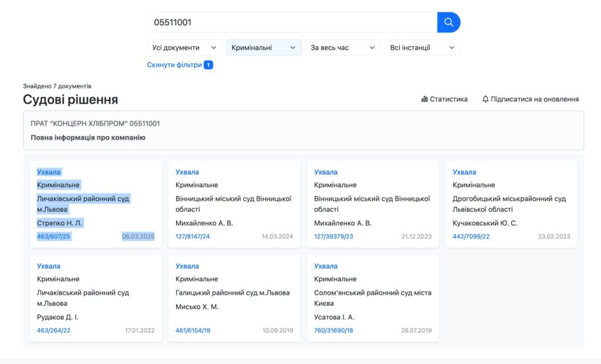The height and width of the screenshot is (364, 601).
Task: Click judge name Мисько Х. М.
Action: [197, 307]
